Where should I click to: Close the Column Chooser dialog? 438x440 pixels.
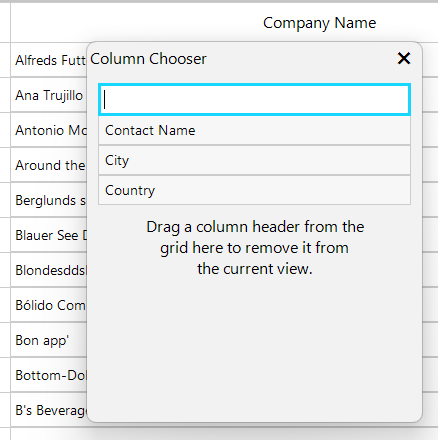(x=404, y=58)
